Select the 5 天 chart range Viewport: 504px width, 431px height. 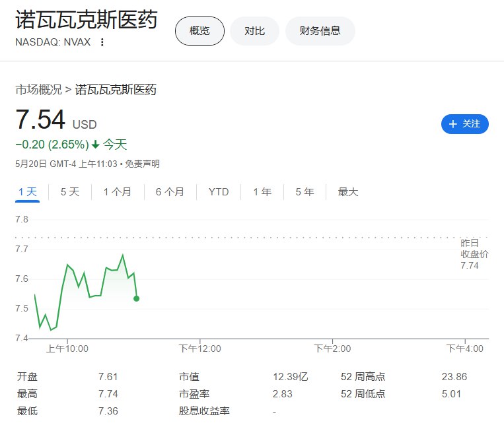[x=70, y=192]
